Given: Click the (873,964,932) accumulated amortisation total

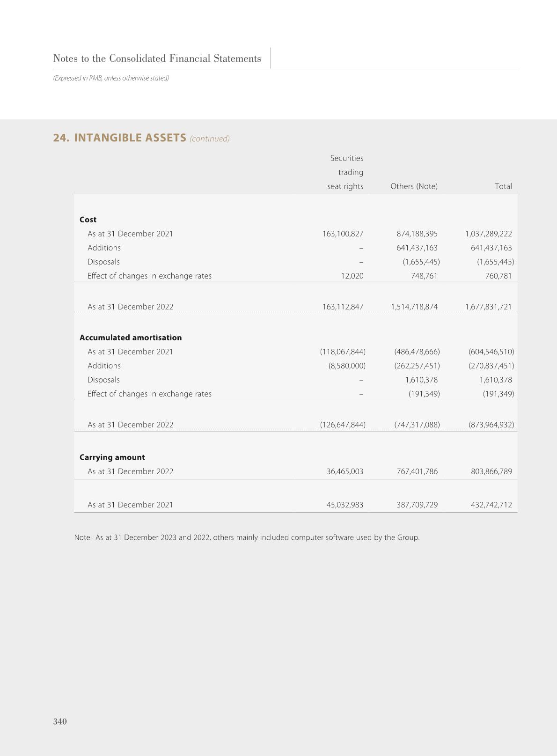Looking at the screenshot, I should point(491,425).
